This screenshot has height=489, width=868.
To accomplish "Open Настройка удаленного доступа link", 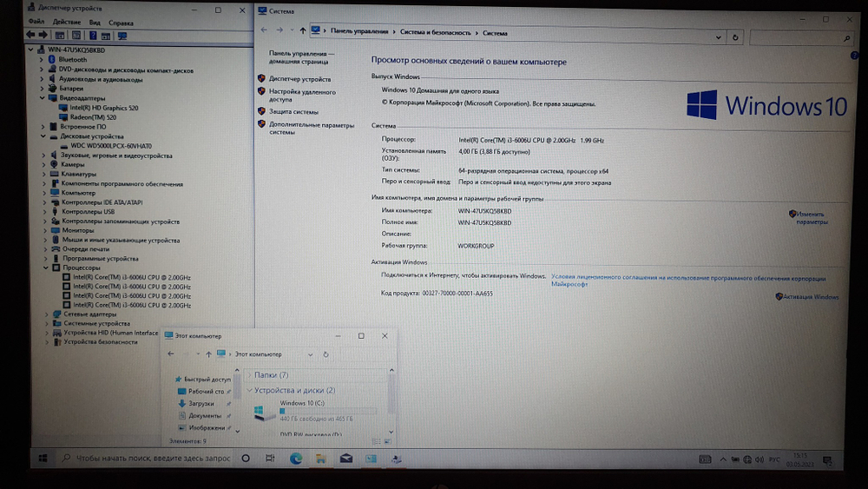I will coord(302,96).
